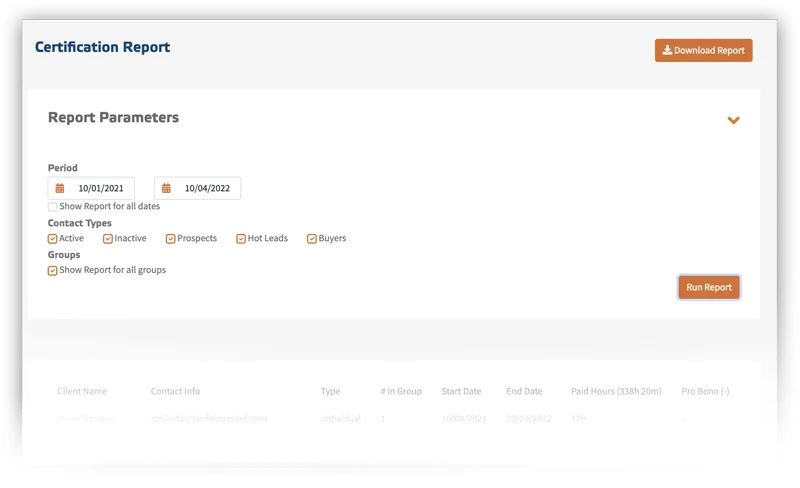The image size is (800, 488).
Task: Click the Download Report button
Action: tap(703, 51)
